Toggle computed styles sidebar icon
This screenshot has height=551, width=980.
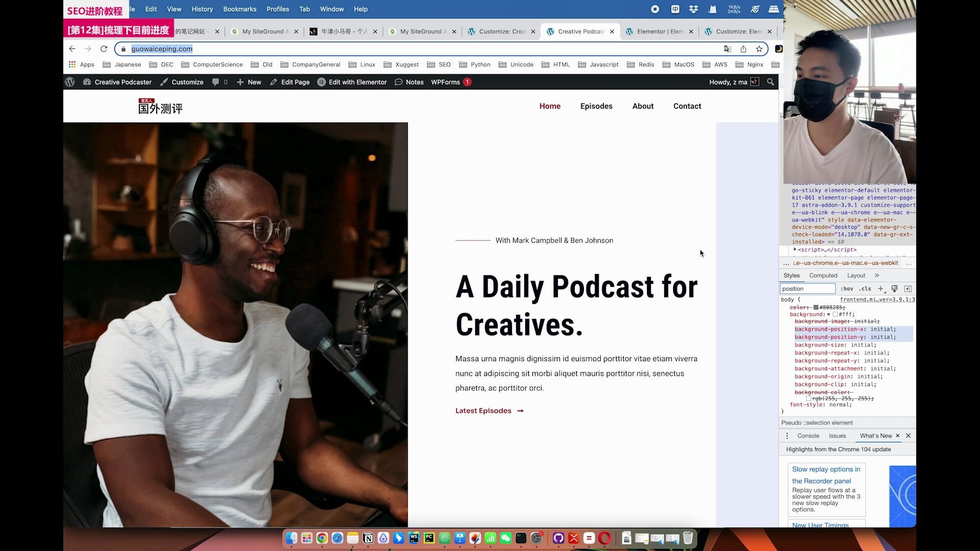click(908, 289)
